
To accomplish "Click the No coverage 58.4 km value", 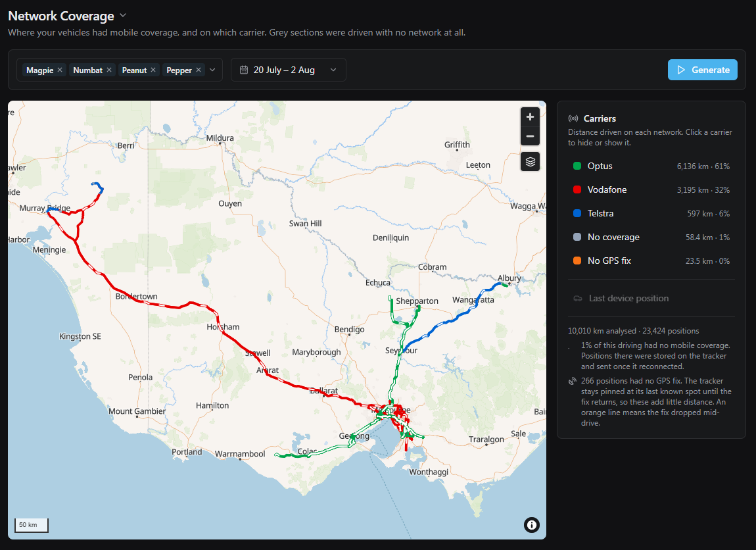I will (x=707, y=238).
